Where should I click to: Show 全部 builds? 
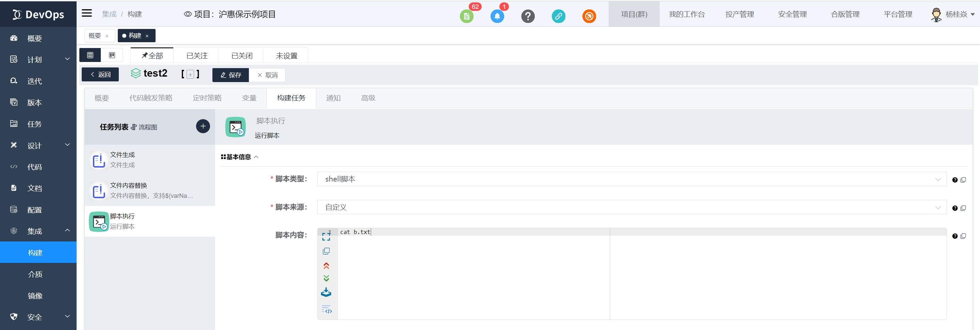(x=152, y=56)
